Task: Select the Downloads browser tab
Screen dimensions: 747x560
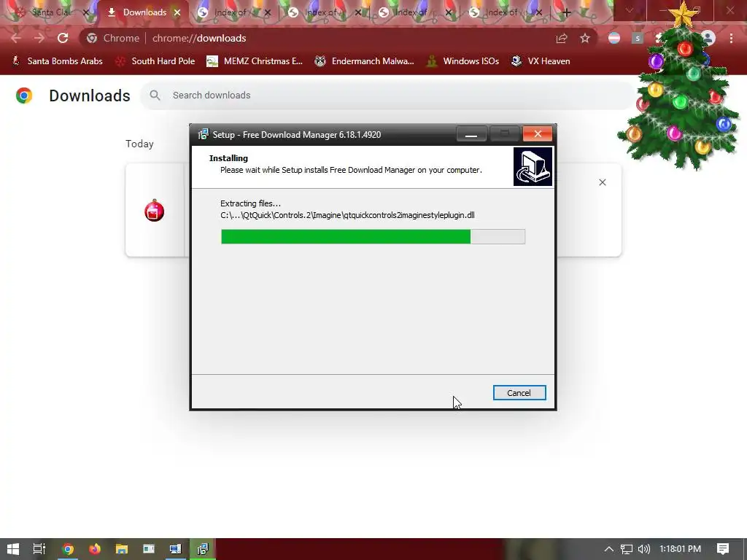Action: point(144,12)
